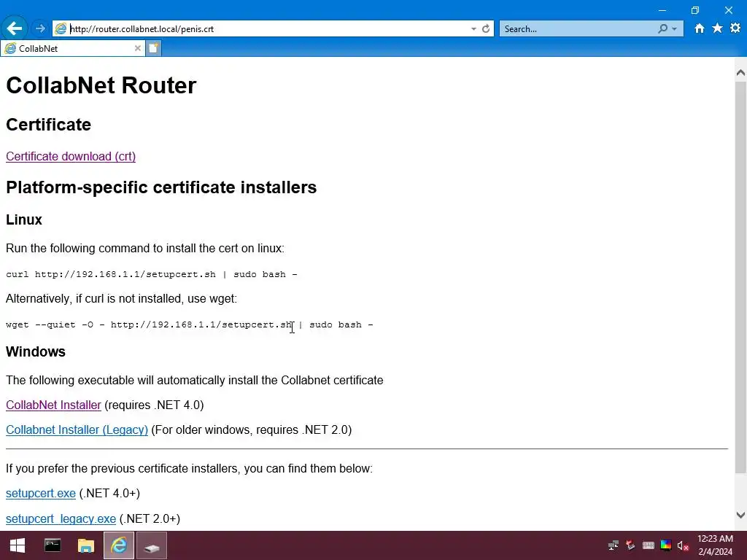Click the CollabNet Router heading

point(101,85)
